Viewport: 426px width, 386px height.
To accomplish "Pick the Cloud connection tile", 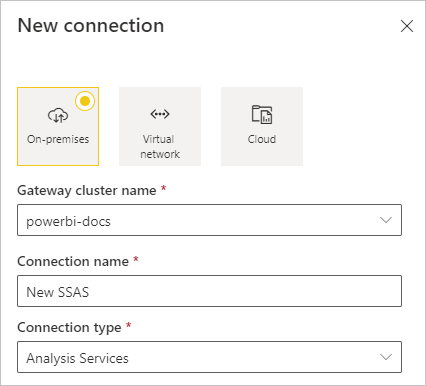I will click(x=262, y=126).
